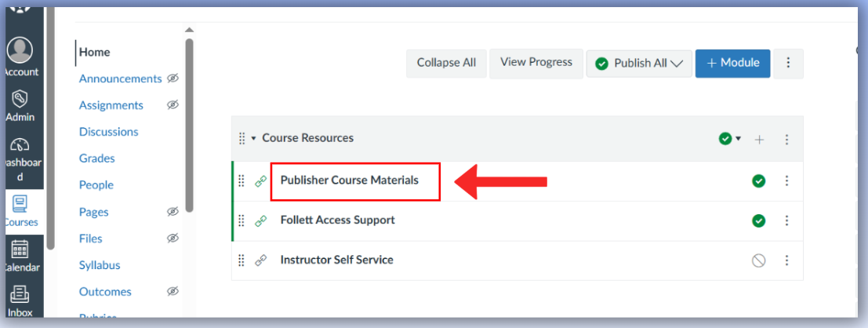Toggle the published status of Publisher Course Materials

point(758,180)
